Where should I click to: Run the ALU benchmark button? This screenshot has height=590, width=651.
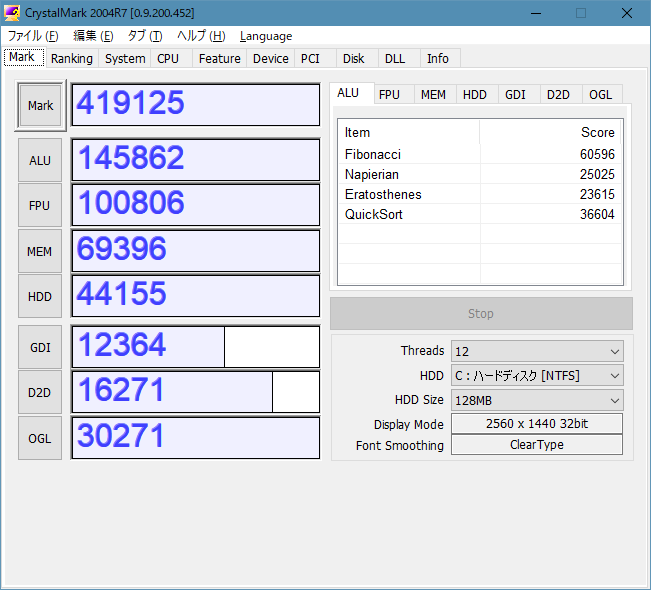click(x=40, y=160)
